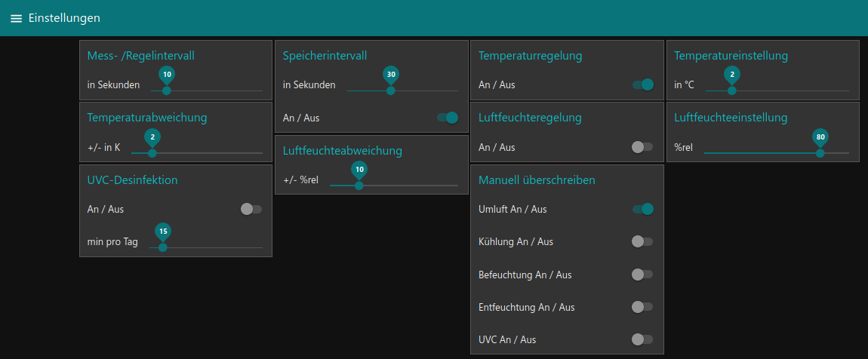Open the hamburger menu next to Einstellungen
The width and height of the screenshot is (868, 359).
[x=16, y=18]
